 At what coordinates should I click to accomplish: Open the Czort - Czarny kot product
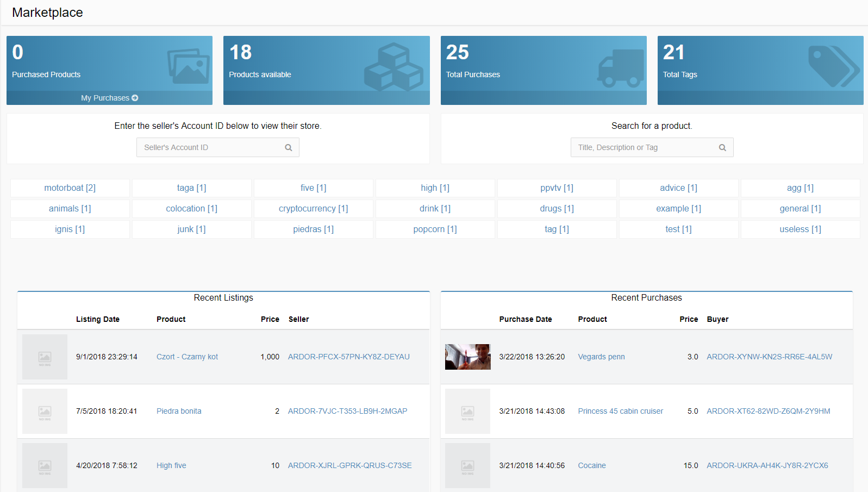click(x=187, y=357)
